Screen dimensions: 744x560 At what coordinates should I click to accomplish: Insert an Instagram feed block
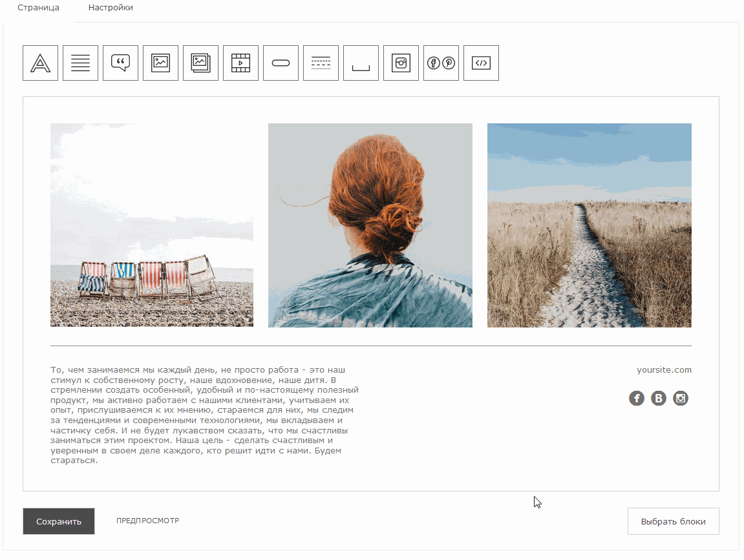point(401,63)
